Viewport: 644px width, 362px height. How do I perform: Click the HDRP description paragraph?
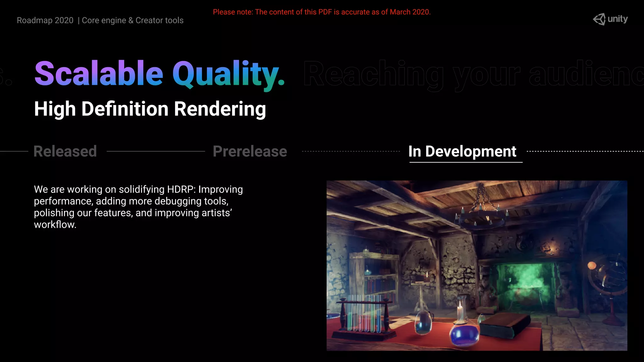138,207
